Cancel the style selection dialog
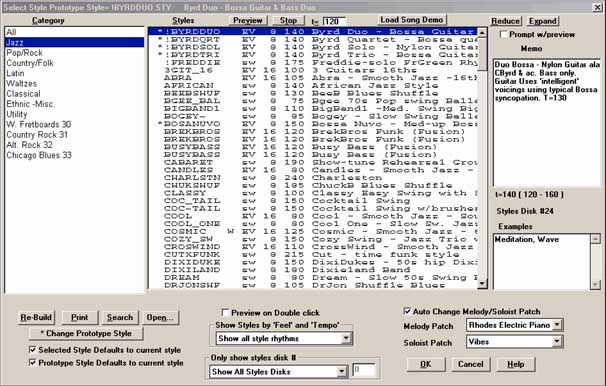The image size is (606, 386). coord(470,364)
